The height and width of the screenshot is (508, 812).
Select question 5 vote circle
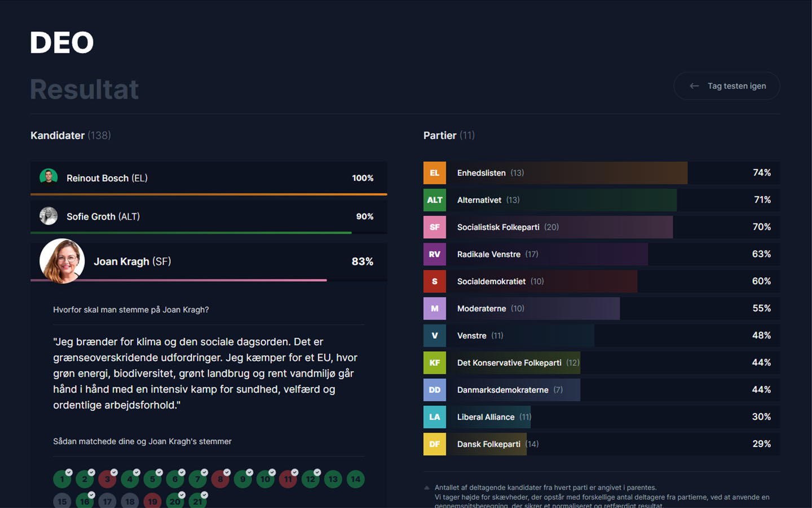tap(152, 479)
